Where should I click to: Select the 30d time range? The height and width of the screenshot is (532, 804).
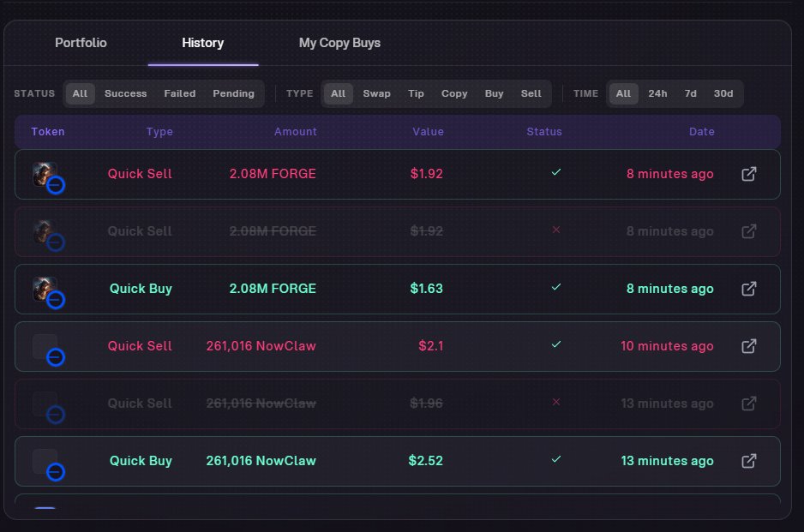tap(723, 93)
